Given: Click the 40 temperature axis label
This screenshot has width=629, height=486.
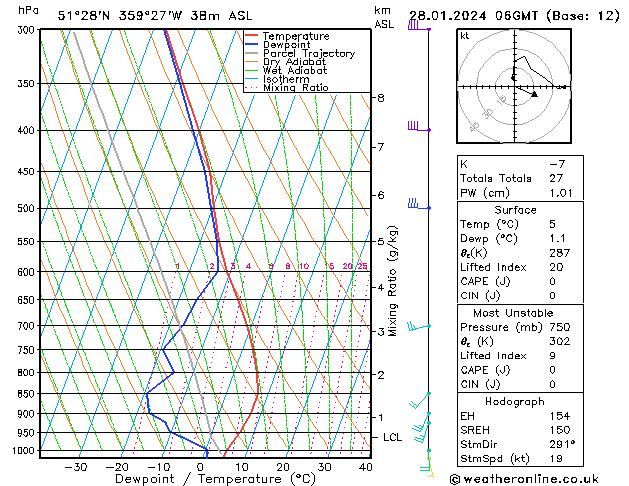Looking at the screenshot, I should (x=365, y=467).
